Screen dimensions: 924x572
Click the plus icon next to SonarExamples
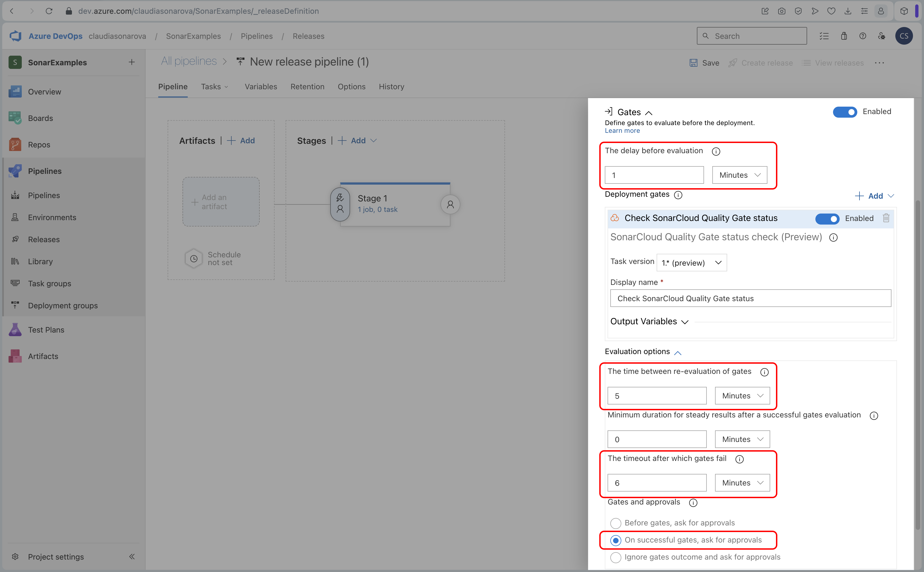tap(132, 62)
